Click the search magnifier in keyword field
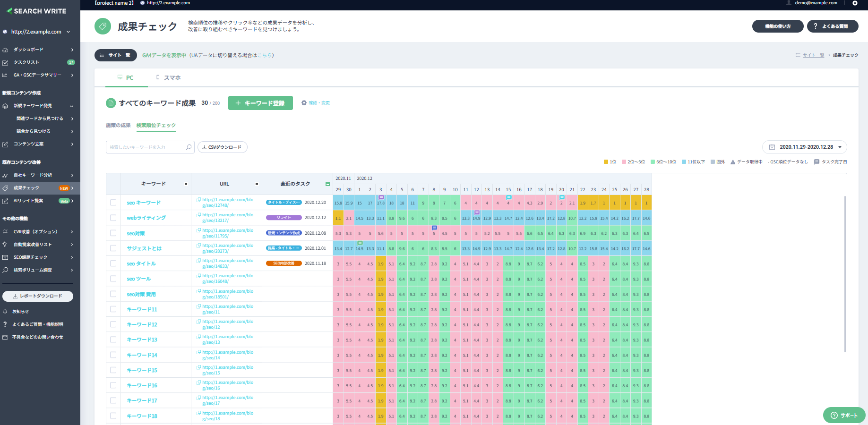 coord(189,147)
